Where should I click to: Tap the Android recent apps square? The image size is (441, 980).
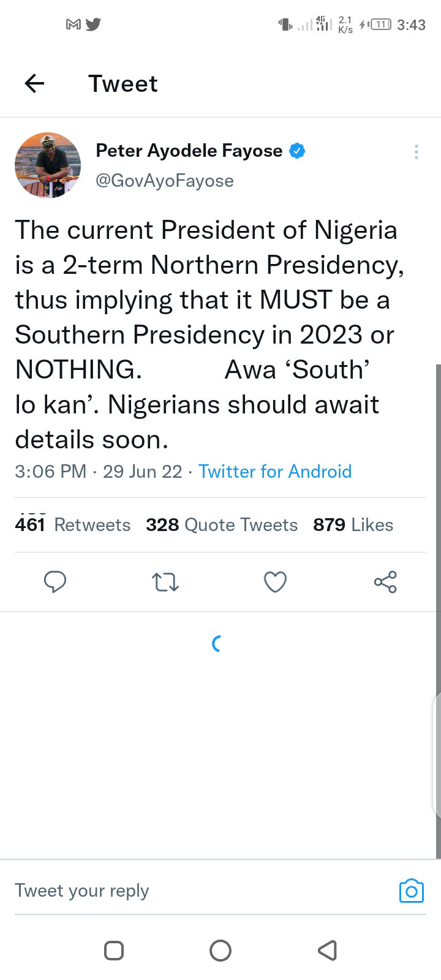click(x=114, y=951)
